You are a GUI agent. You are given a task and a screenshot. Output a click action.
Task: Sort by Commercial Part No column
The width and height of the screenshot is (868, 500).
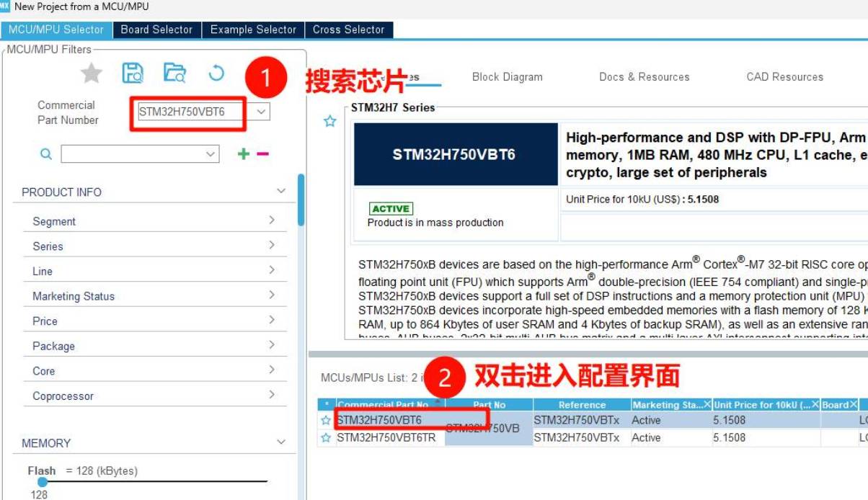pos(389,405)
